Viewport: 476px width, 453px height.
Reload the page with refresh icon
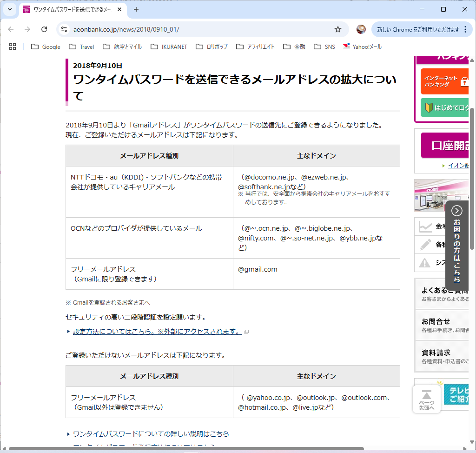pos(44,29)
